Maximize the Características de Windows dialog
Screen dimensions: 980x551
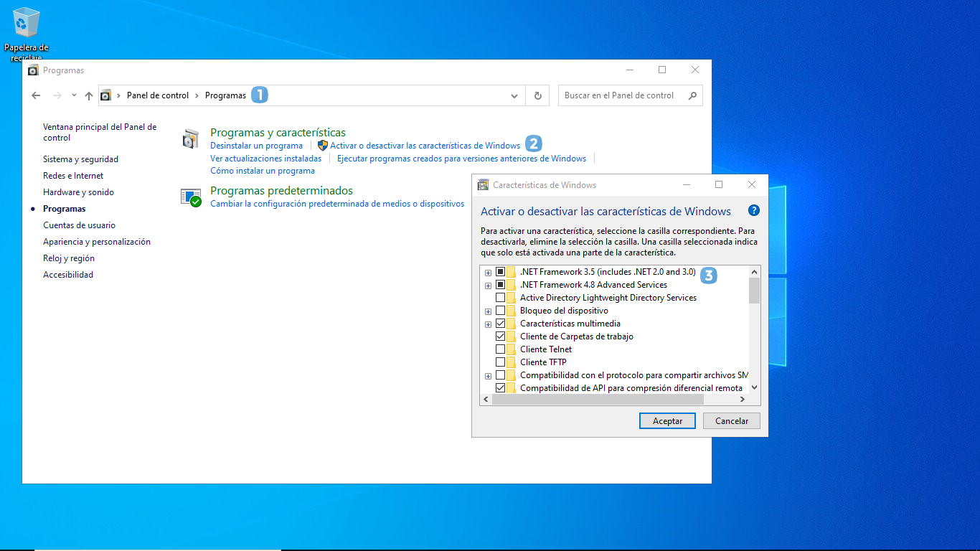(x=719, y=184)
